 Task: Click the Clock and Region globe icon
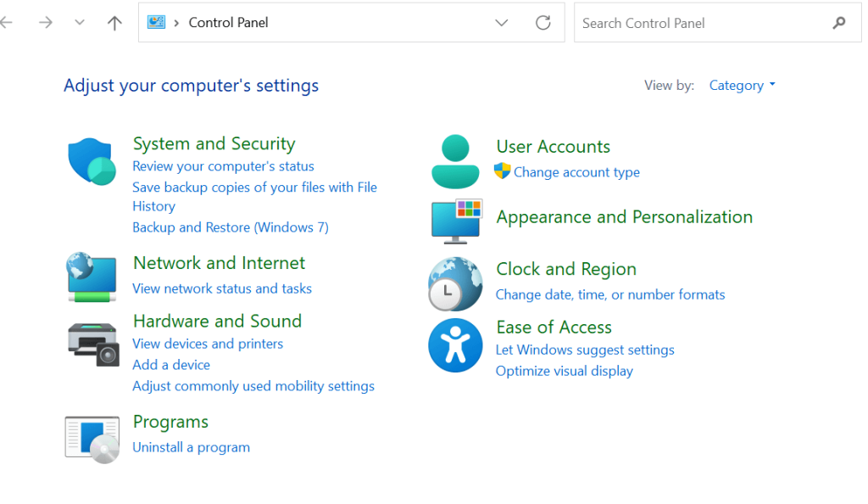click(455, 283)
